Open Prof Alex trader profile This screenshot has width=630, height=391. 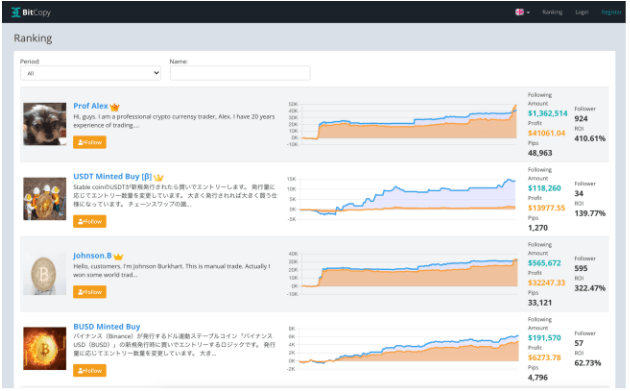pyautogui.click(x=90, y=106)
